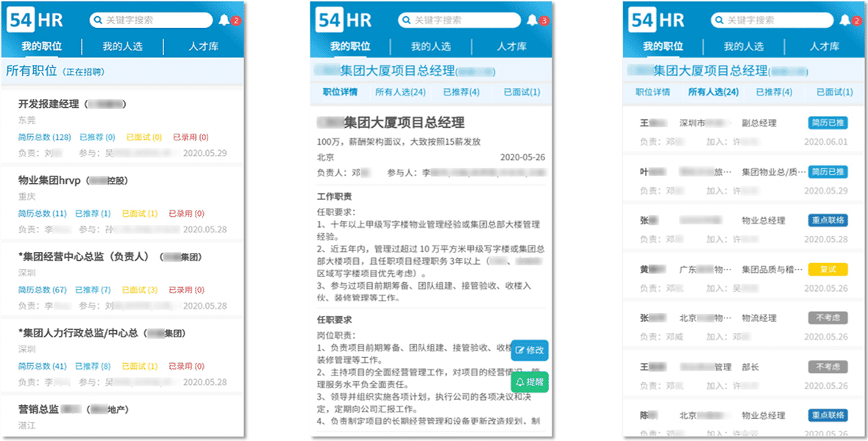Click the 54HR logo in the right screen
Image resolution: width=868 pixels, height=441 pixels.
[x=657, y=21]
